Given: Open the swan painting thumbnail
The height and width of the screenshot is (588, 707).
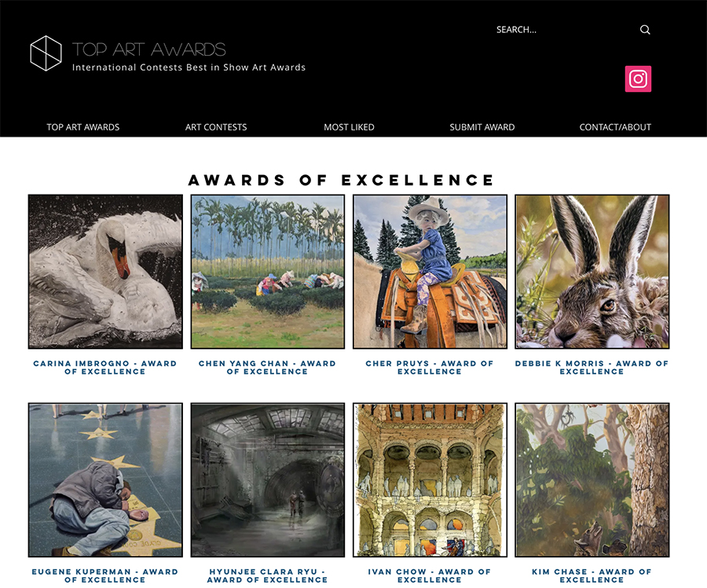Looking at the screenshot, I should point(105,272).
